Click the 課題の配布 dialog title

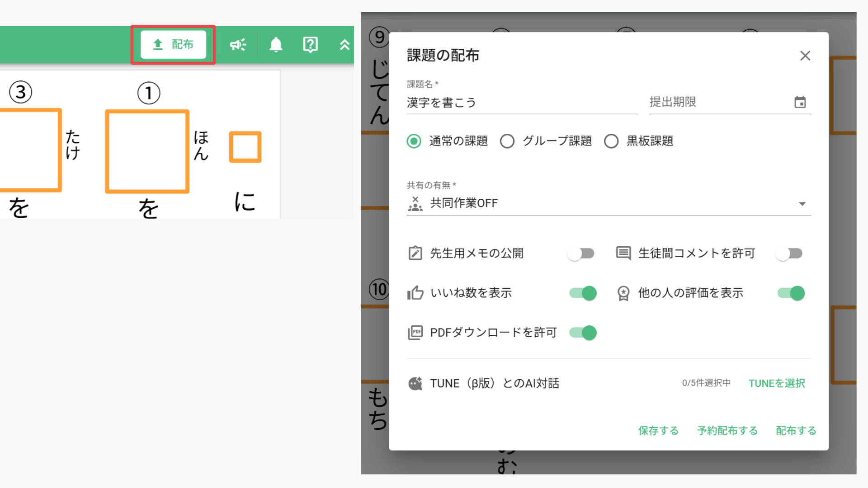(x=443, y=55)
